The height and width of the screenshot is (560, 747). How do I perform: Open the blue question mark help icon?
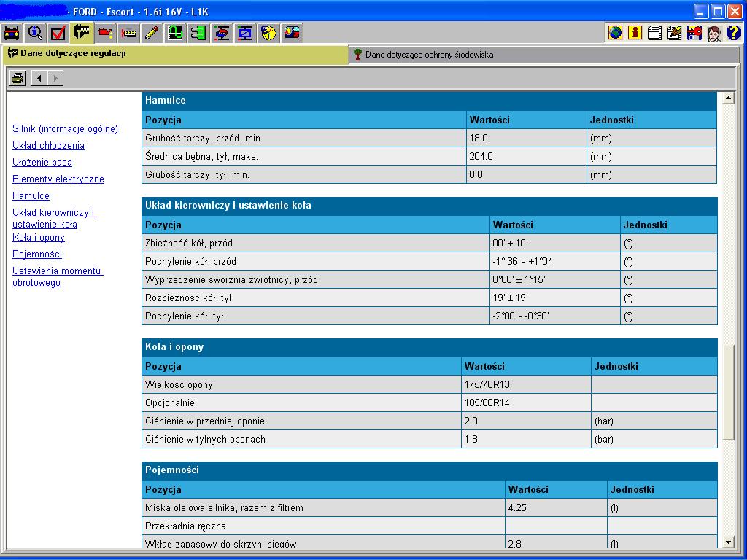click(733, 33)
